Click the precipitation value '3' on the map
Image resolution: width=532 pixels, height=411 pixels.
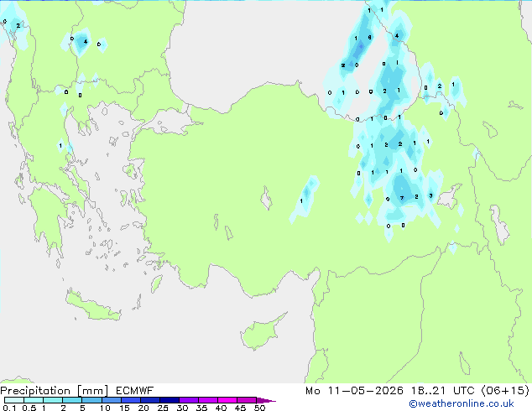(430, 195)
